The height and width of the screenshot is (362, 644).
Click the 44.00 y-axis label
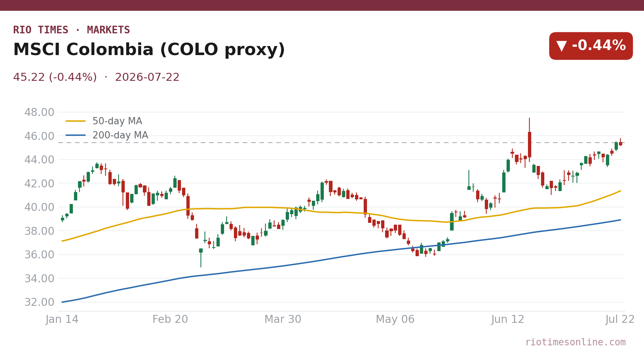[x=39, y=160]
